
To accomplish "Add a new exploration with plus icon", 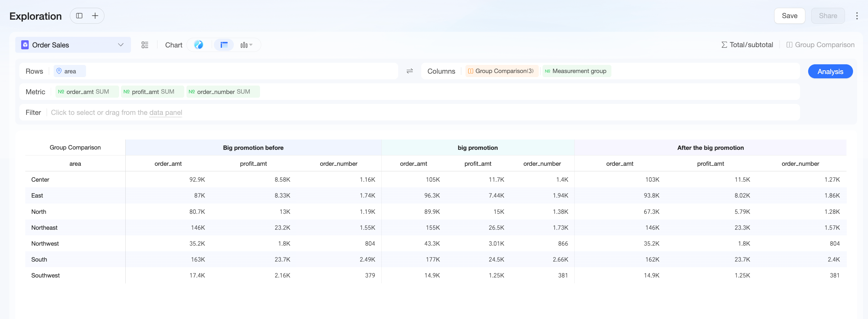I will [95, 16].
